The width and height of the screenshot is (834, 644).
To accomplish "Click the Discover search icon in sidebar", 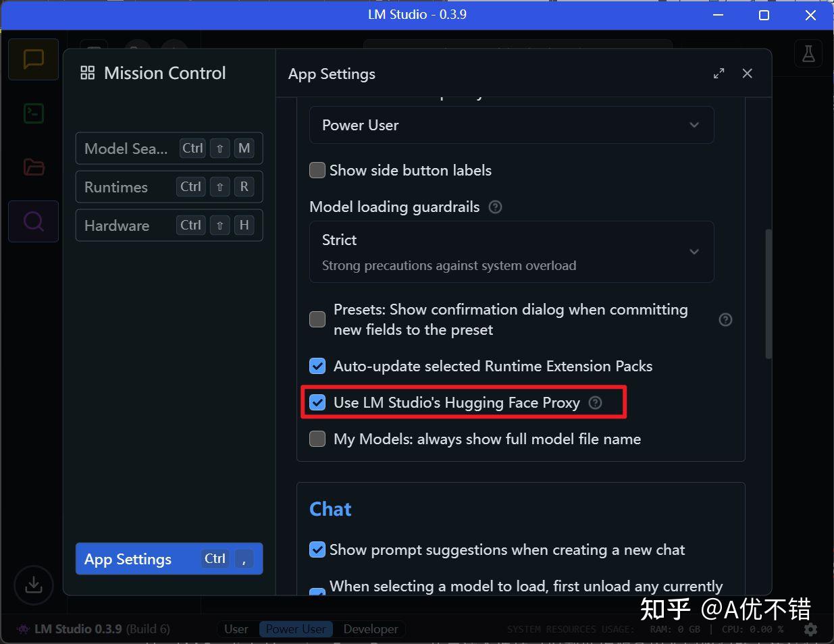I will pyautogui.click(x=33, y=221).
